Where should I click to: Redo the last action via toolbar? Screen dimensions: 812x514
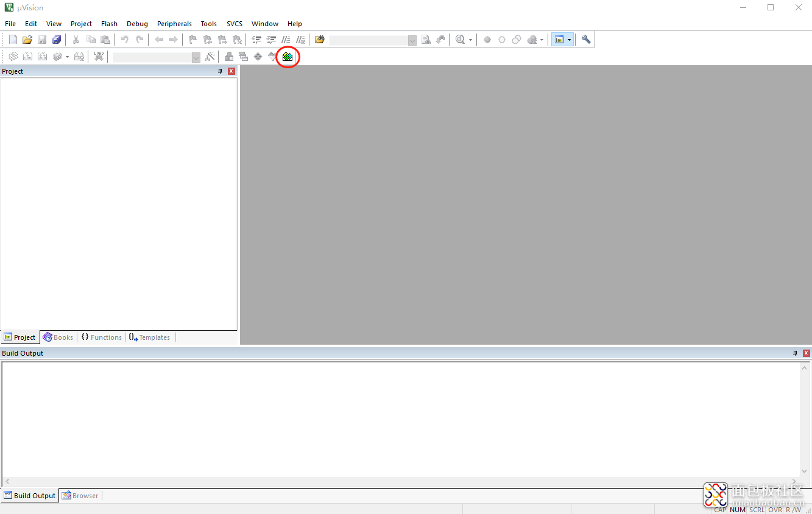tap(139, 40)
